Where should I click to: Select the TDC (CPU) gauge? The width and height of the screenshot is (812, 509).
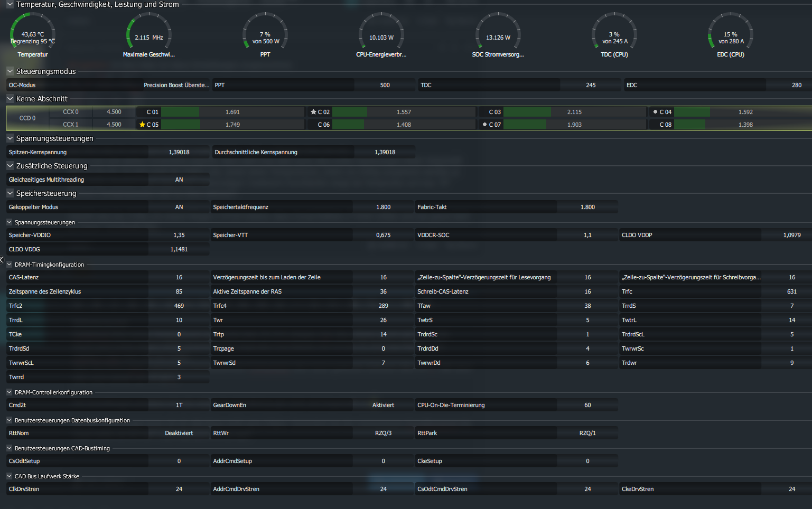[x=614, y=35]
